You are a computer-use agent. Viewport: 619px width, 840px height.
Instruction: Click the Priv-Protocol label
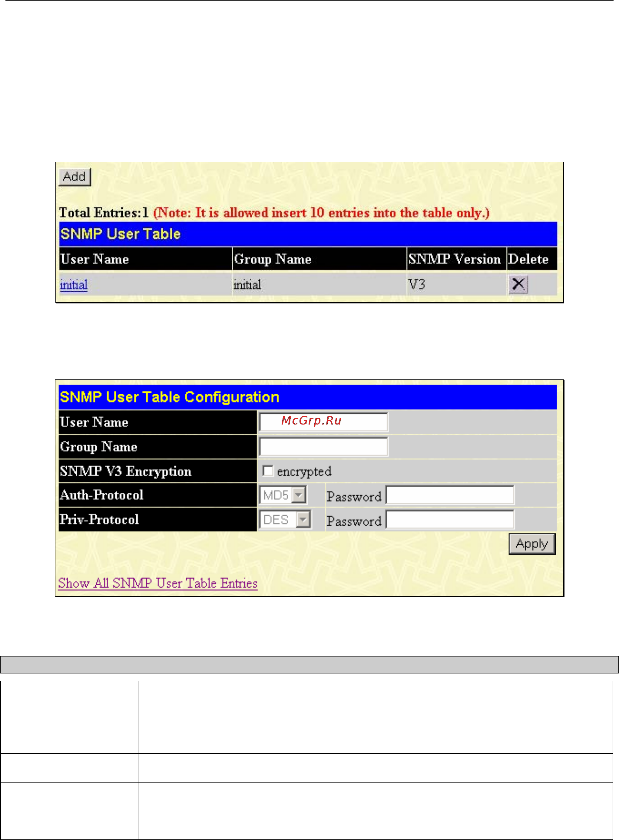click(x=99, y=519)
